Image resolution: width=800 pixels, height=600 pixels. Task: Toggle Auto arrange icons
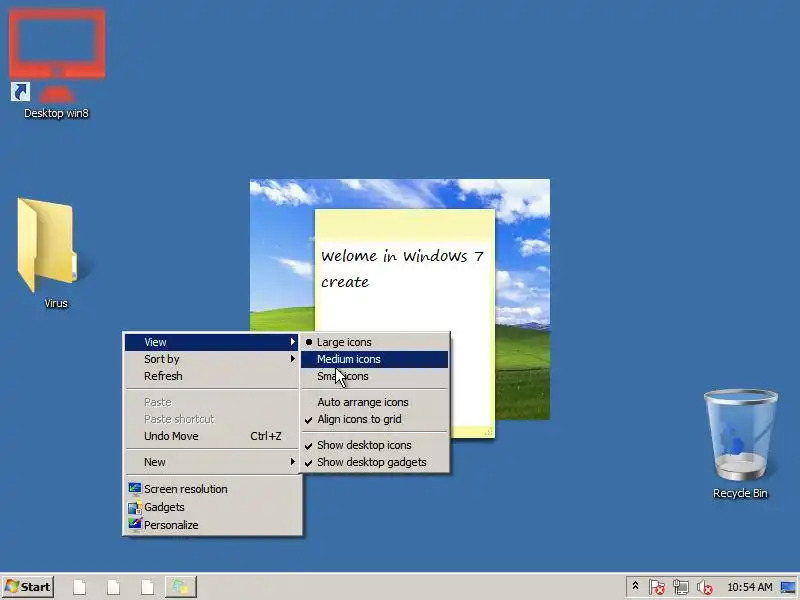[374, 402]
